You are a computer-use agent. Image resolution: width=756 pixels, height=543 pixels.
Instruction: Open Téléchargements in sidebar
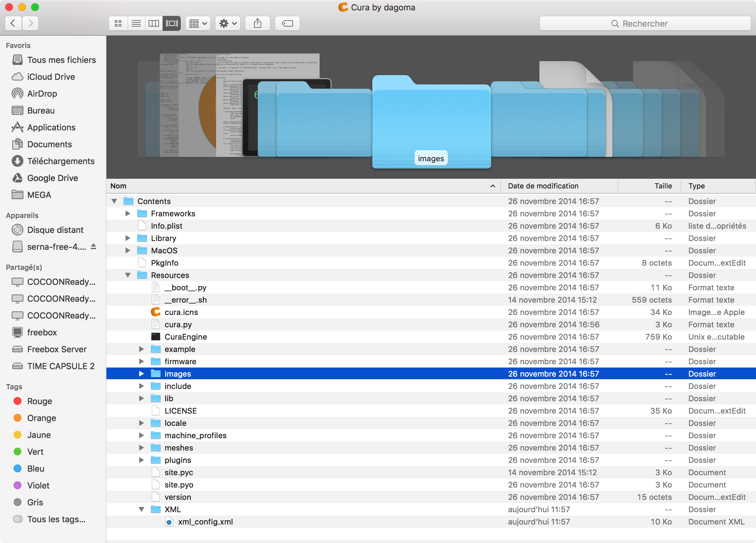coord(53,161)
